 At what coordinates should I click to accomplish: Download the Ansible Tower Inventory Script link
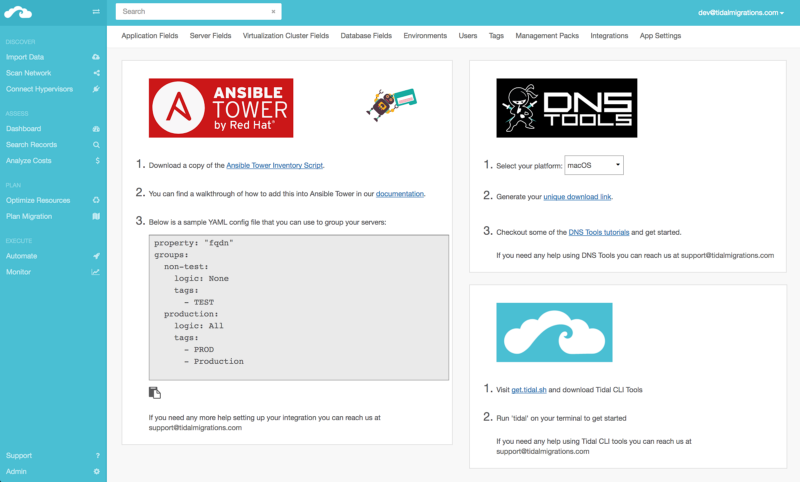(x=274, y=165)
